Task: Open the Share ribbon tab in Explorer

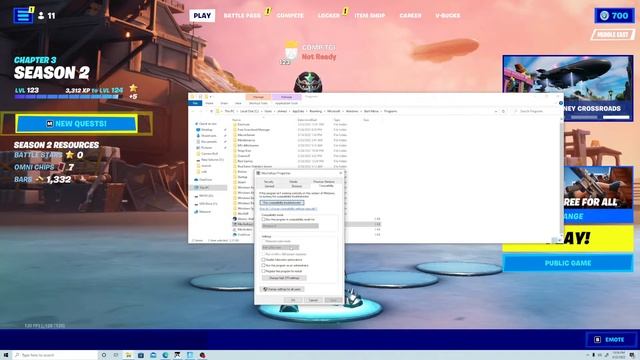Action: pos(224,103)
